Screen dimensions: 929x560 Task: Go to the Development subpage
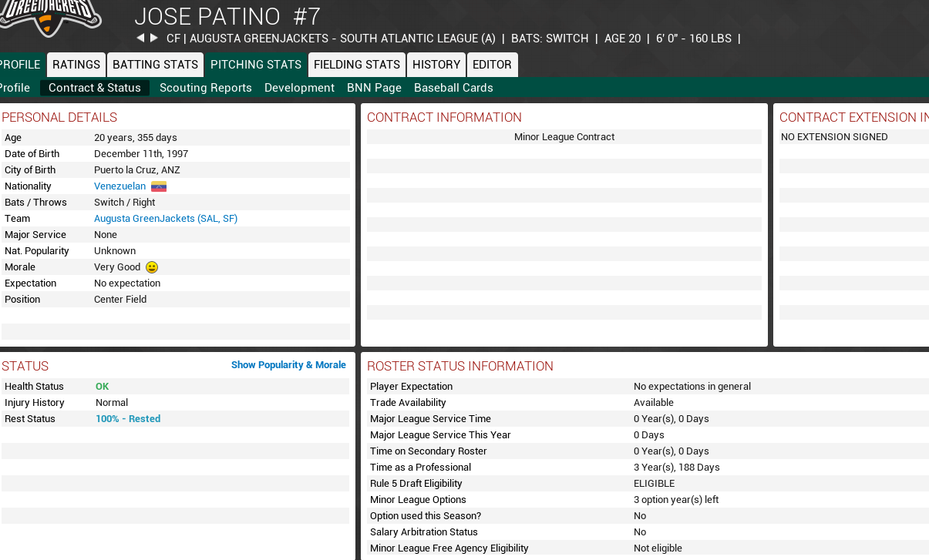(x=299, y=88)
